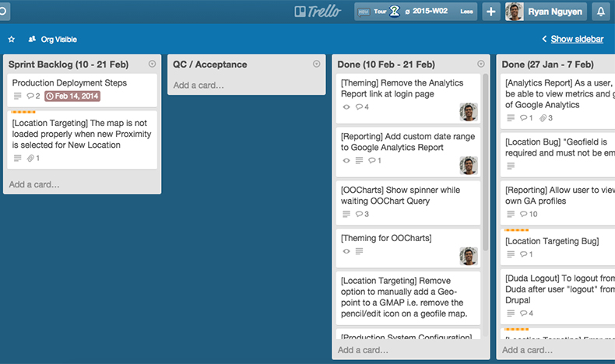Click the Tour item in the header
615x364 pixels.
pyautogui.click(x=380, y=12)
